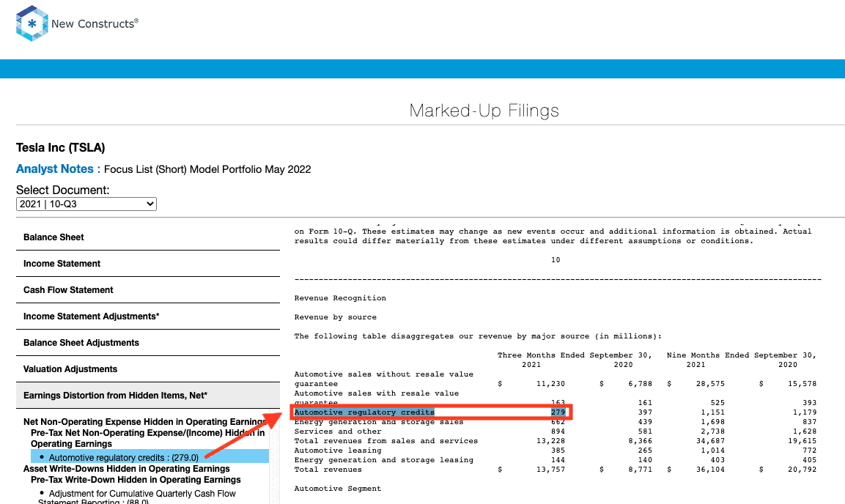The height and width of the screenshot is (504, 845).
Task: Click the 11,230 automotive sales value
Action: 551,384
